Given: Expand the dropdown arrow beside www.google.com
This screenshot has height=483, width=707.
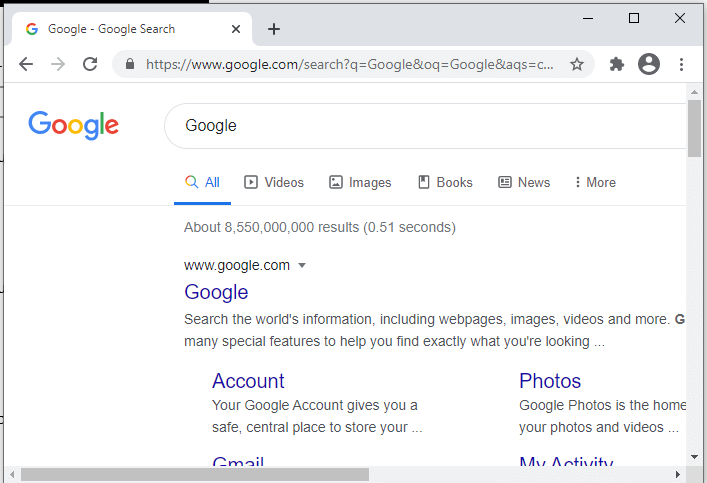Looking at the screenshot, I should point(302,266).
